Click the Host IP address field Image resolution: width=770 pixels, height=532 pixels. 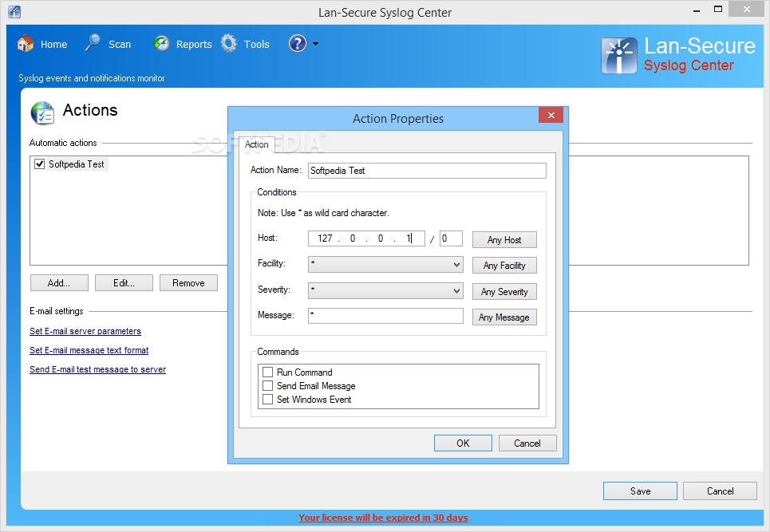tap(366, 238)
